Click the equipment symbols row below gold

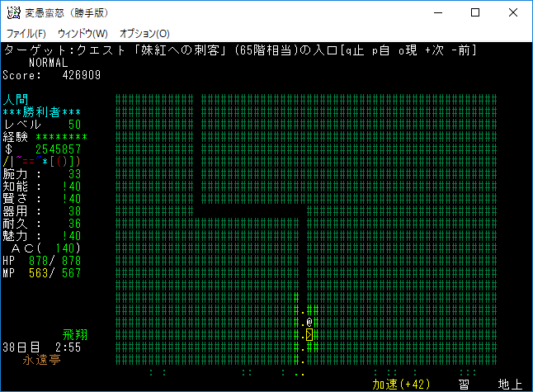(31, 162)
